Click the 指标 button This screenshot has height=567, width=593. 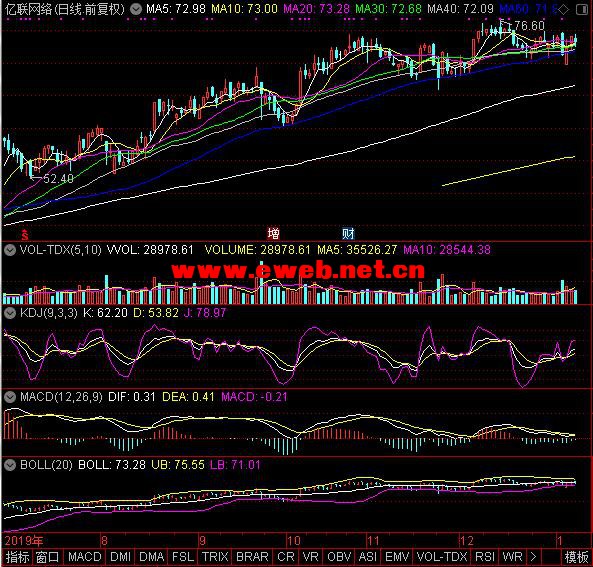pos(17,557)
